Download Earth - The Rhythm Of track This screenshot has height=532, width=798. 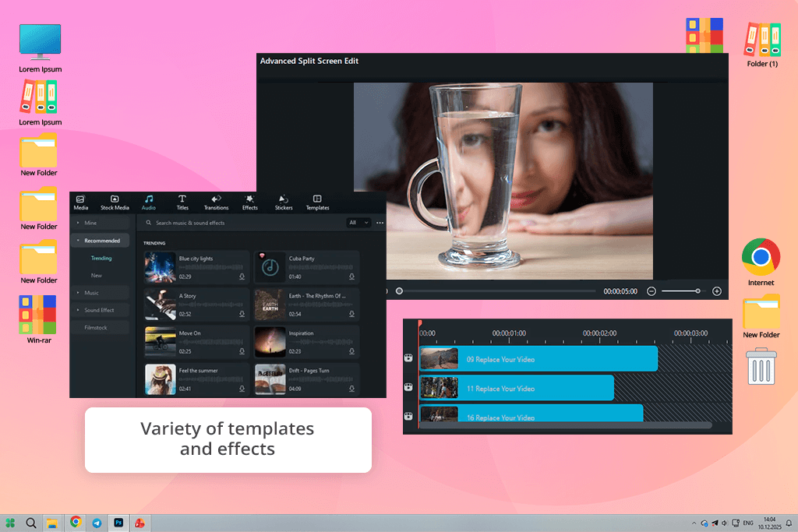point(351,314)
